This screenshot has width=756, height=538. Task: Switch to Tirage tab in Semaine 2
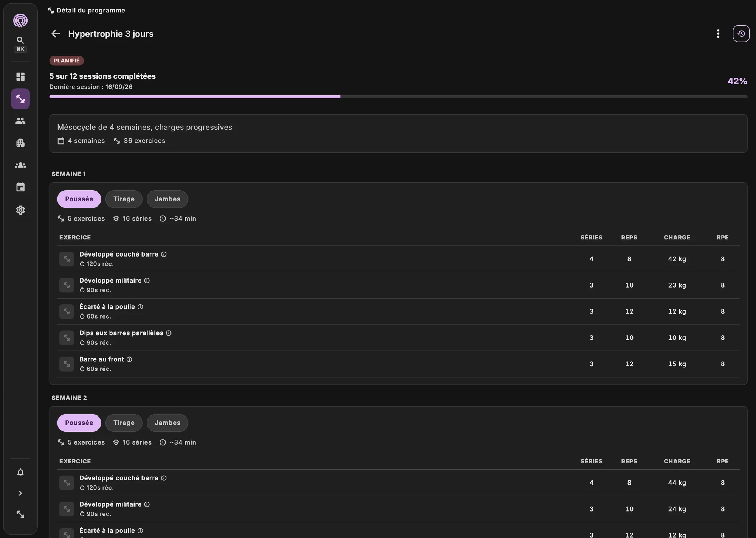click(x=124, y=423)
